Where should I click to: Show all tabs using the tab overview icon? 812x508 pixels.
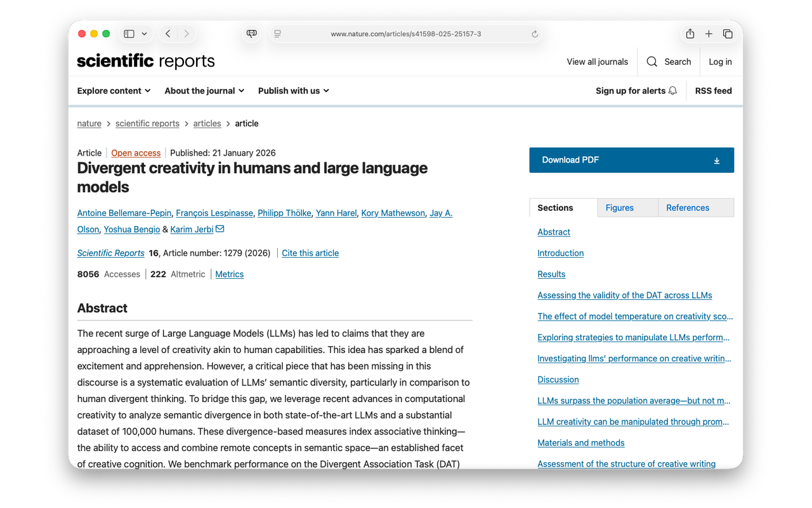pyautogui.click(x=728, y=34)
